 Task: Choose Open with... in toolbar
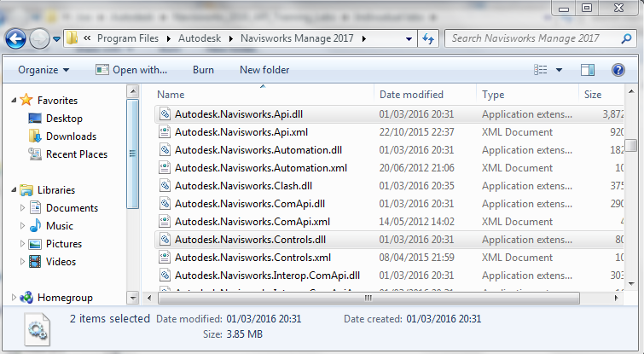click(131, 70)
